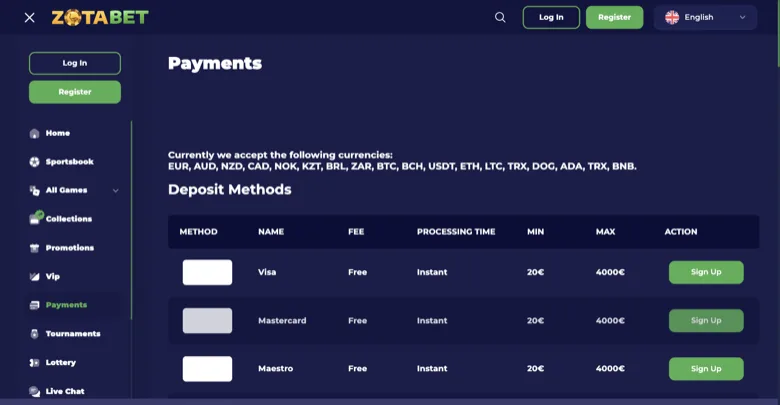Click Sign Up in Maestro row
This screenshot has height=405, width=780.
pos(706,369)
